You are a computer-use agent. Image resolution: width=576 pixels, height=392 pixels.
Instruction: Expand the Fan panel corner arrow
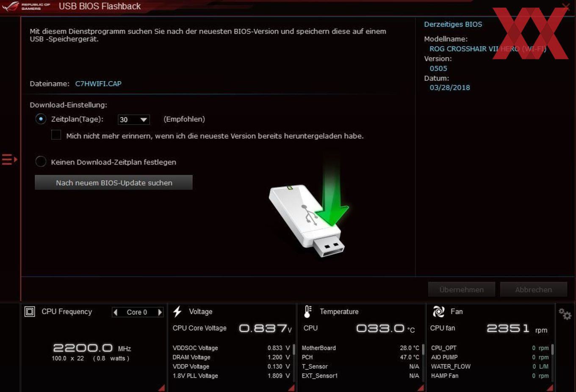(549, 387)
